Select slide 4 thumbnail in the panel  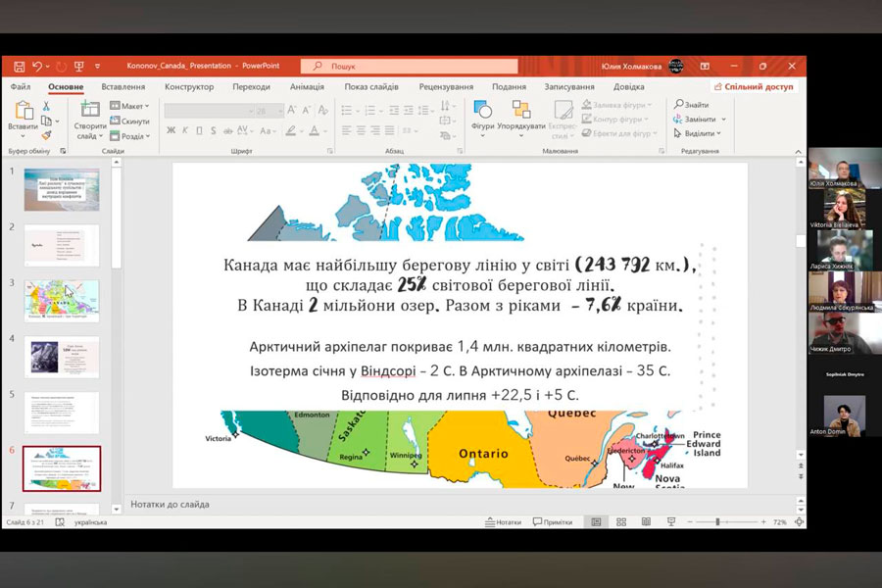(x=62, y=358)
